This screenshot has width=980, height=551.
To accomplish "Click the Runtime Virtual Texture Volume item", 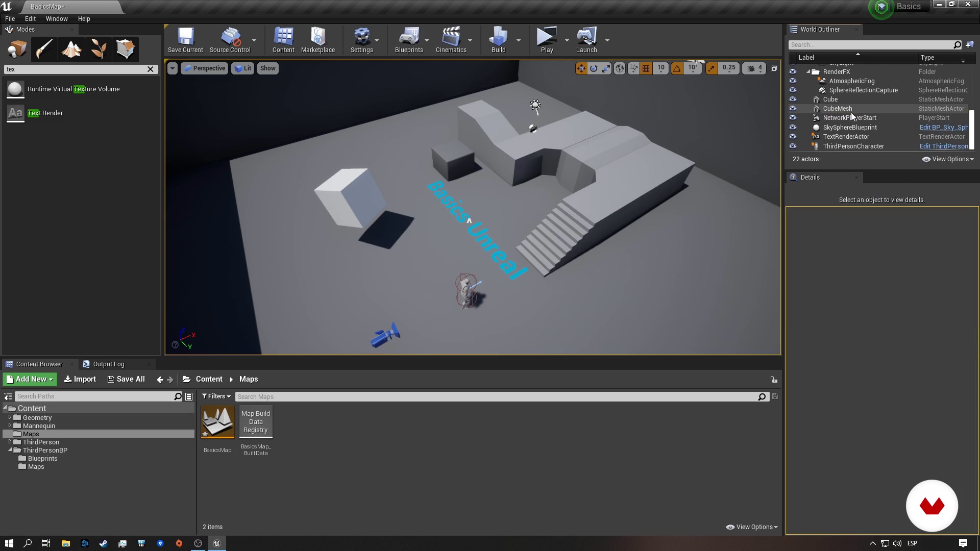I will 82,89.
